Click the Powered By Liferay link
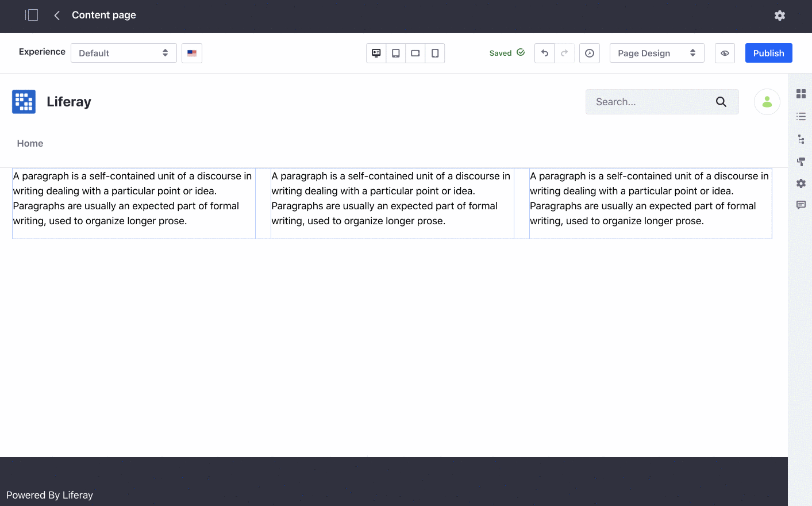 pos(49,495)
